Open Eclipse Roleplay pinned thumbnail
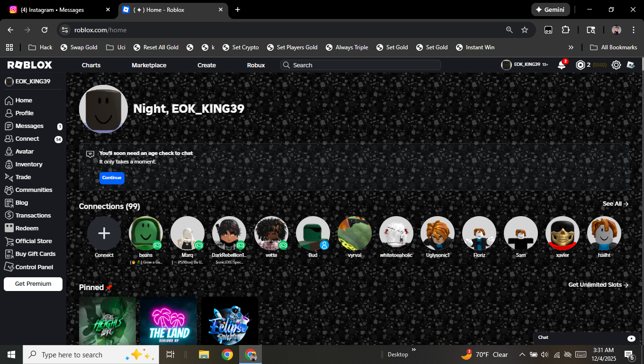This screenshot has height=364, width=644. (x=230, y=321)
